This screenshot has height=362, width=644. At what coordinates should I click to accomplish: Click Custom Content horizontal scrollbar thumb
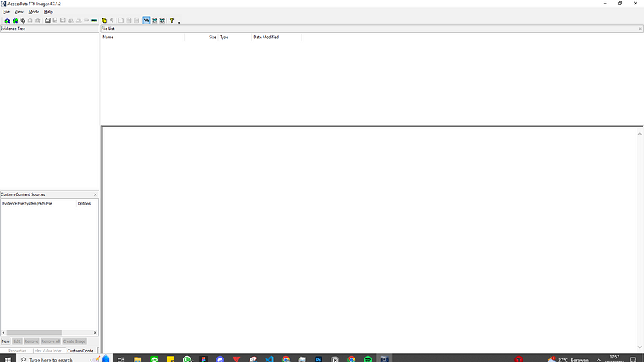click(x=34, y=333)
